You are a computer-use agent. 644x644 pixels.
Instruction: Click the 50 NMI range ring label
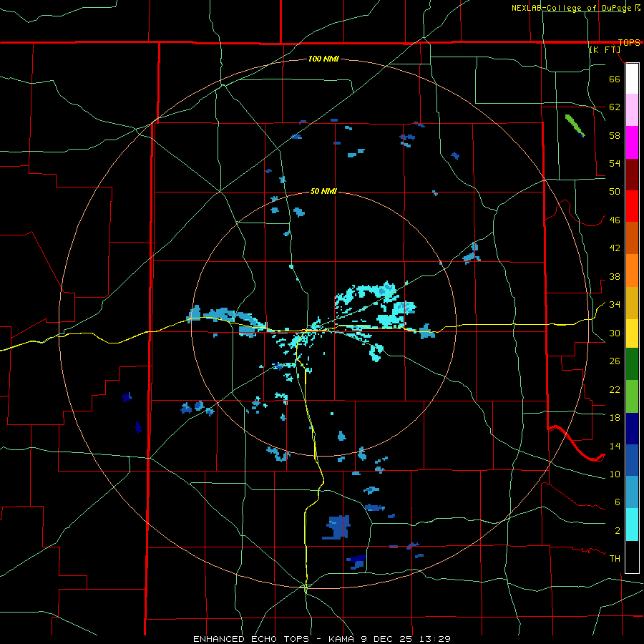coord(323,191)
